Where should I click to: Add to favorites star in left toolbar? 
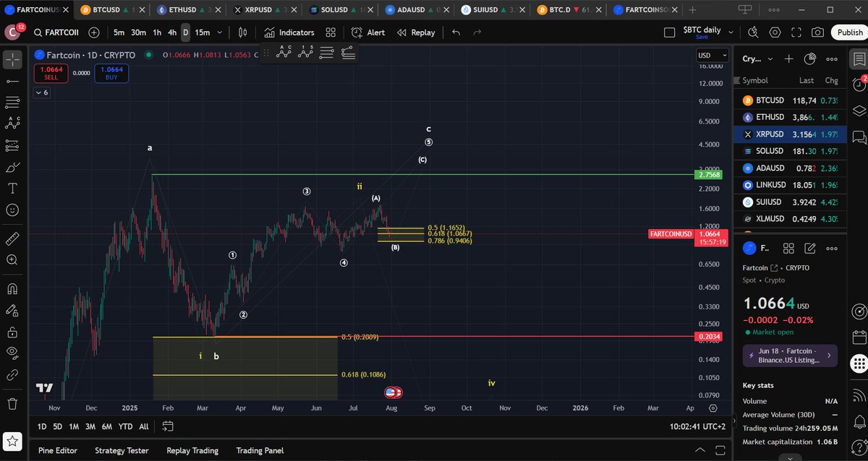click(x=12, y=440)
